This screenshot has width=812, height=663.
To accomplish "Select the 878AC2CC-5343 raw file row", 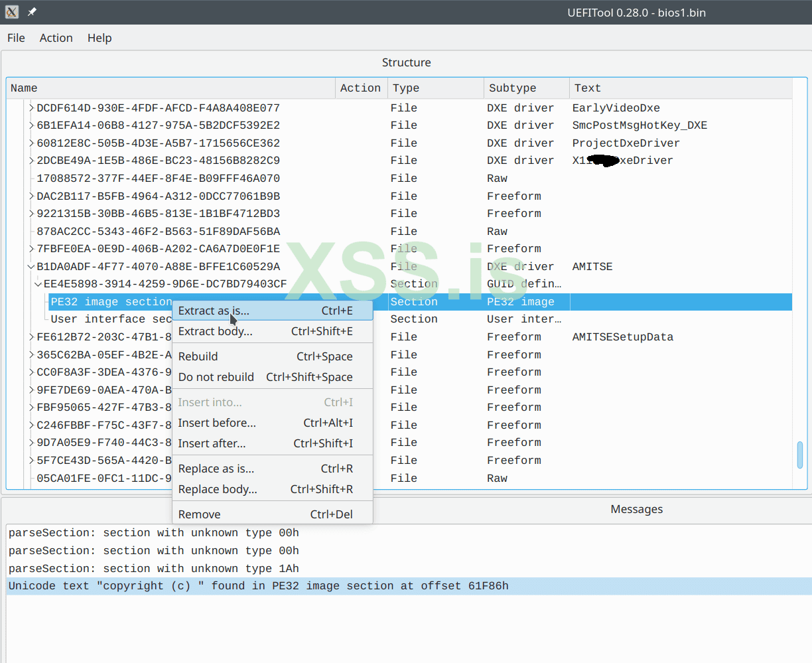I will [399, 231].
